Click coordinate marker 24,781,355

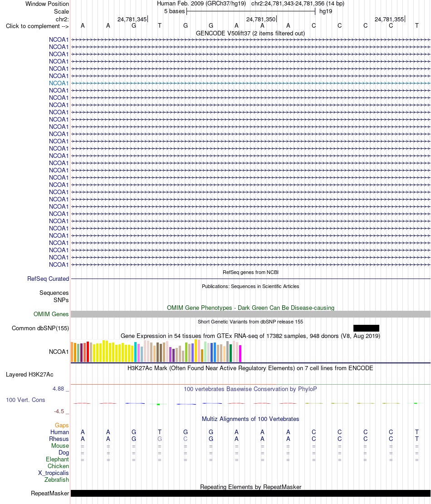[x=389, y=20]
